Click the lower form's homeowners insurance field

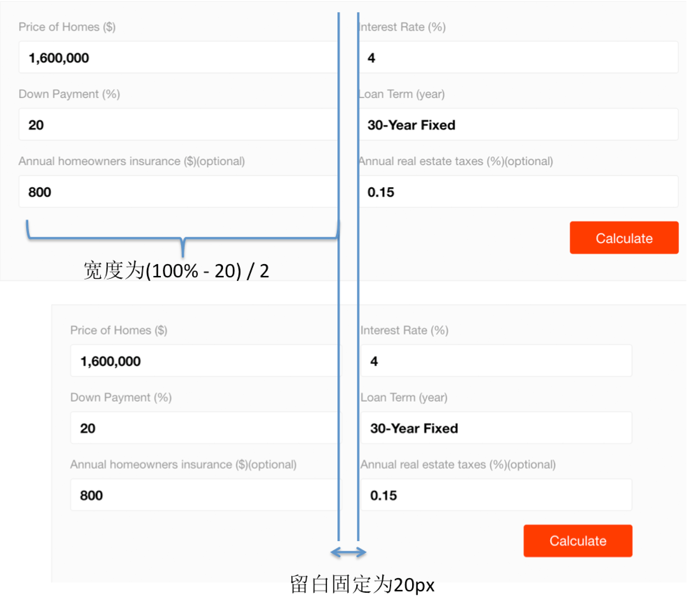[x=206, y=495]
